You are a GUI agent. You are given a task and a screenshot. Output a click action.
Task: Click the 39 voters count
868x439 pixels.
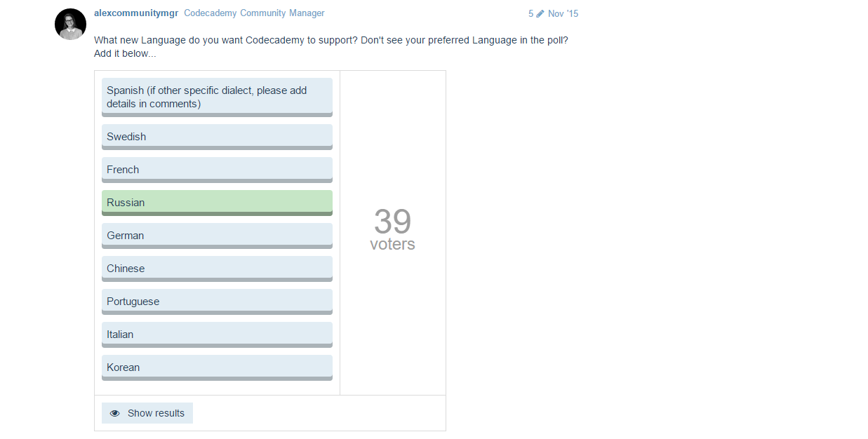point(392,222)
